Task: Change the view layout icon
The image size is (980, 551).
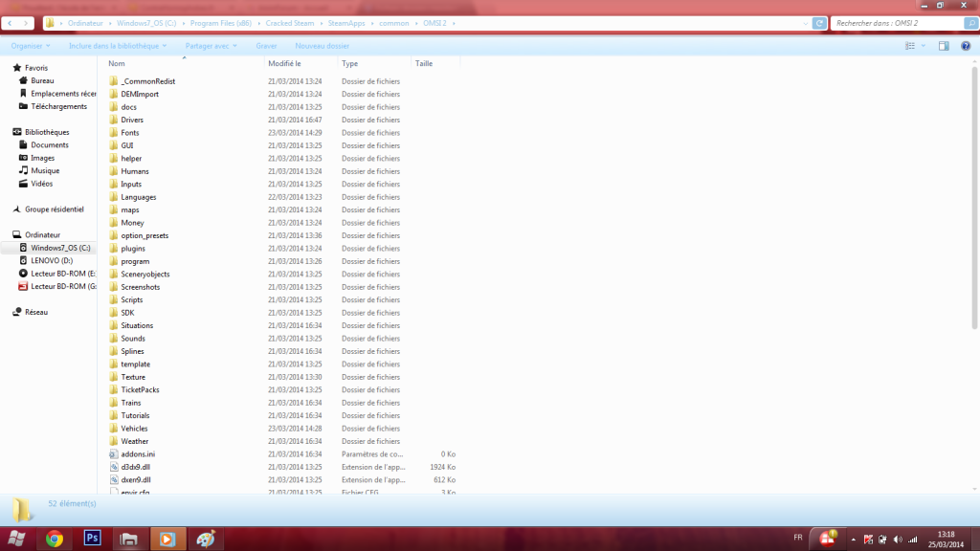Action: point(910,46)
